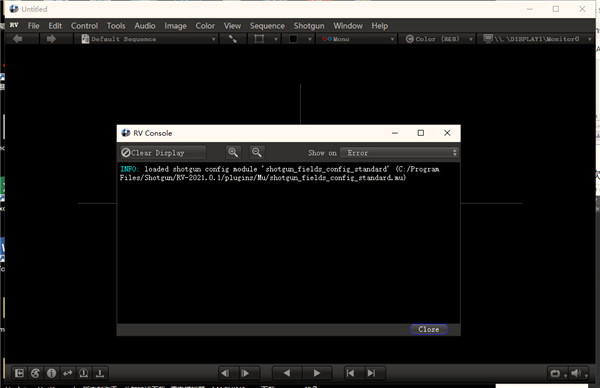Click the back arrow in the toolbar
This screenshot has width=600, height=388.
[x=18, y=39]
